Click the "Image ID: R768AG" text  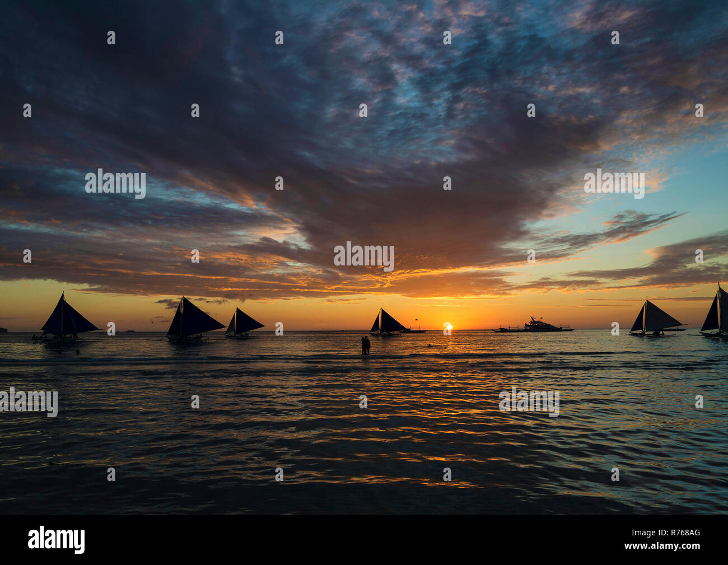(x=666, y=533)
